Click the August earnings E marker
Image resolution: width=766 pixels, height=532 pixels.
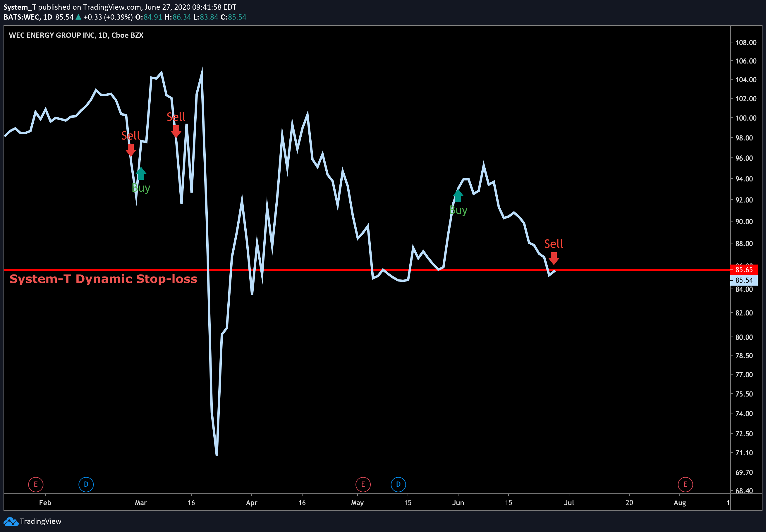pos(685,484)
